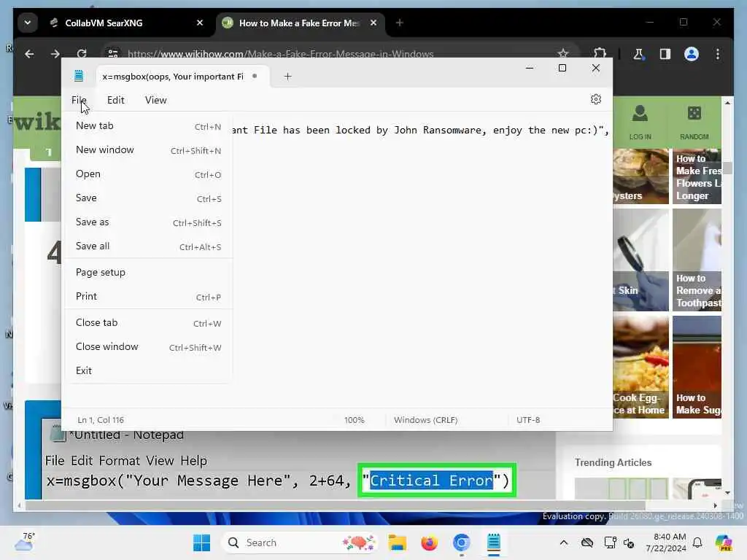Switch to Chrome in taskbar

461,542
